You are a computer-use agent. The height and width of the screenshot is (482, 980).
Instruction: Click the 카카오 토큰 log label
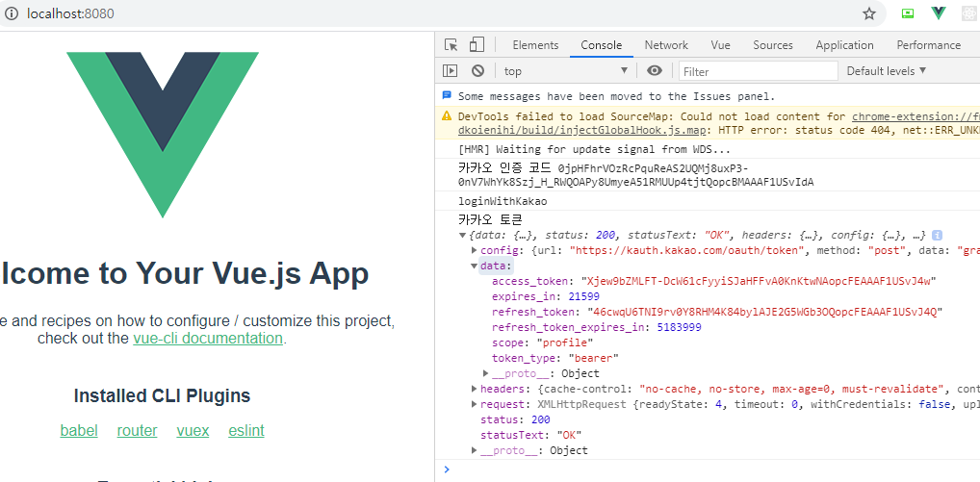490,219
